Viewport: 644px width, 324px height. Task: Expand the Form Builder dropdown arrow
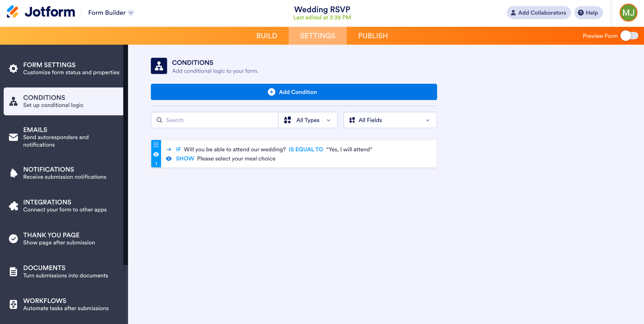pyautogui.click(x=131, y=13)
